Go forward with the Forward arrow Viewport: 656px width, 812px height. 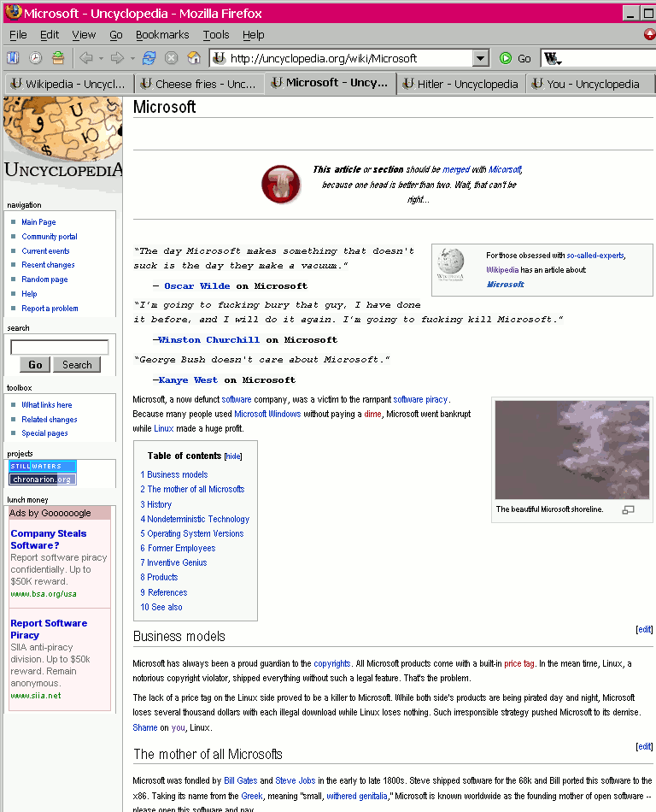(x=118, y=58)
